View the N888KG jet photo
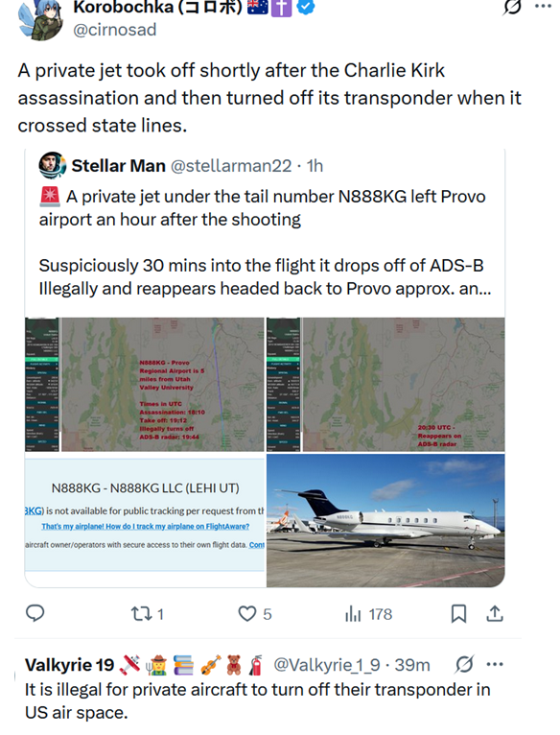Viewport: 560px width, 735px height. (x=385, y=520)
